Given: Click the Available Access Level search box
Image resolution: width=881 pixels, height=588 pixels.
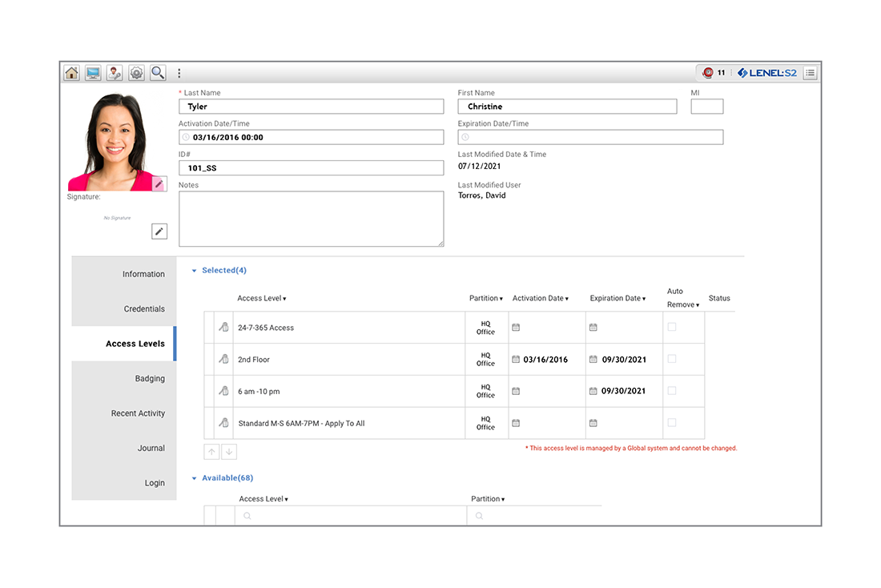Looking at the screenshot, I should [351, 515].
